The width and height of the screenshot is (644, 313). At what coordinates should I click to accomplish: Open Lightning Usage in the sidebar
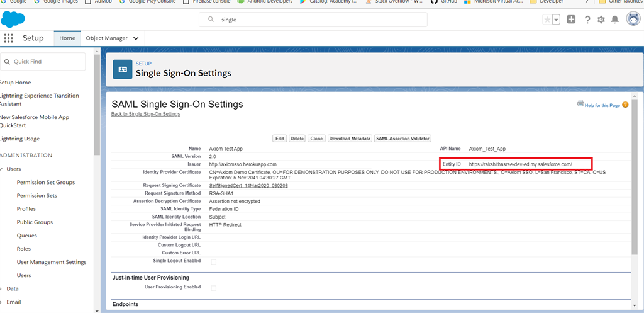(x=20, y=139)
